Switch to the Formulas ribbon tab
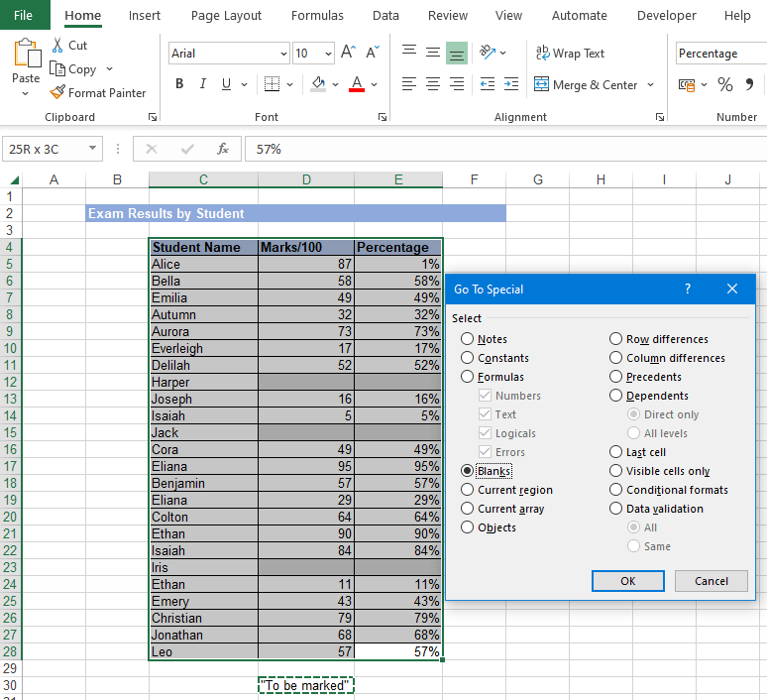 coord(317,16)
